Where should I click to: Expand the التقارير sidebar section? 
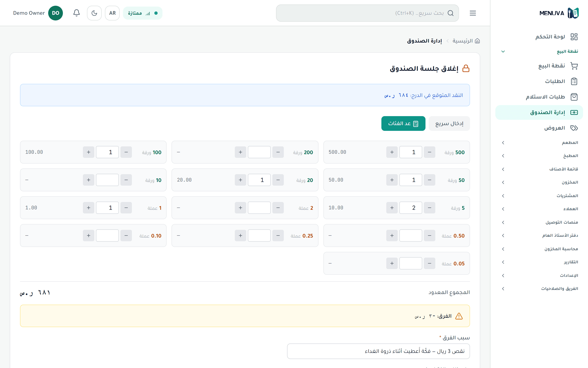(x=539, y=262)
